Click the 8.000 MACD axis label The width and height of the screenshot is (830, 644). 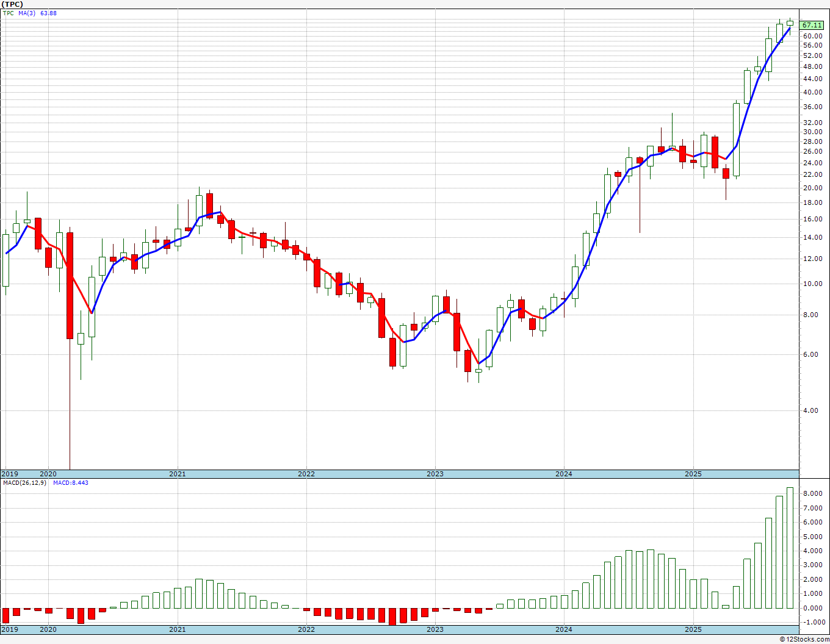812,493
